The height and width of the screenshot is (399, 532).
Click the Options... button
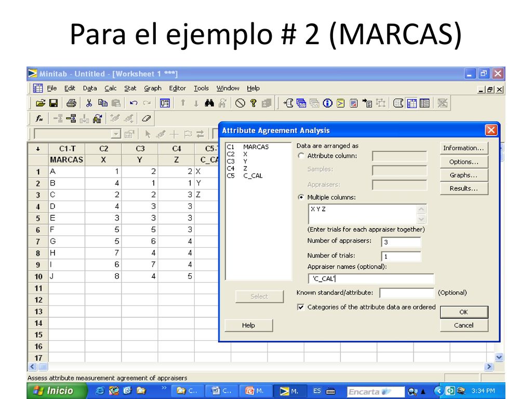[x=464, y=162]
